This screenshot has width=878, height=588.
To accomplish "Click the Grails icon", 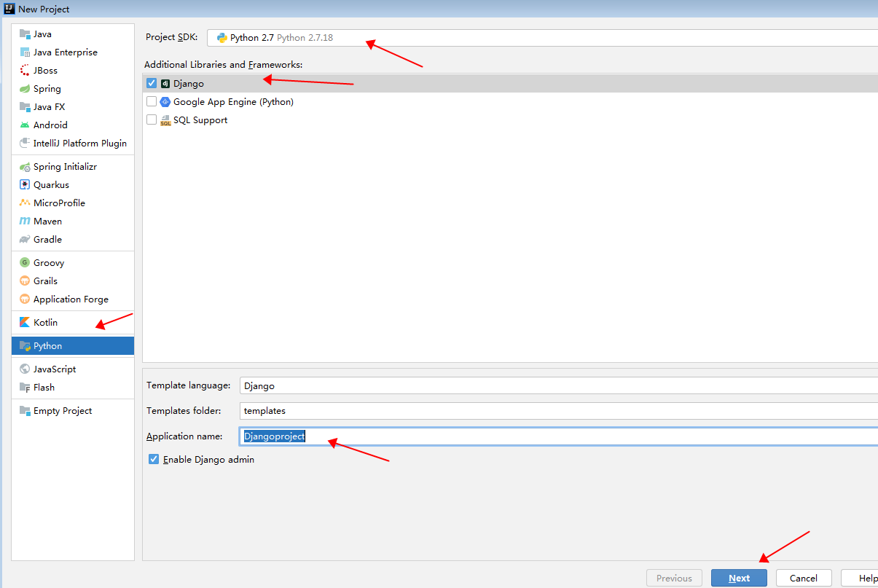I will 25,281.
